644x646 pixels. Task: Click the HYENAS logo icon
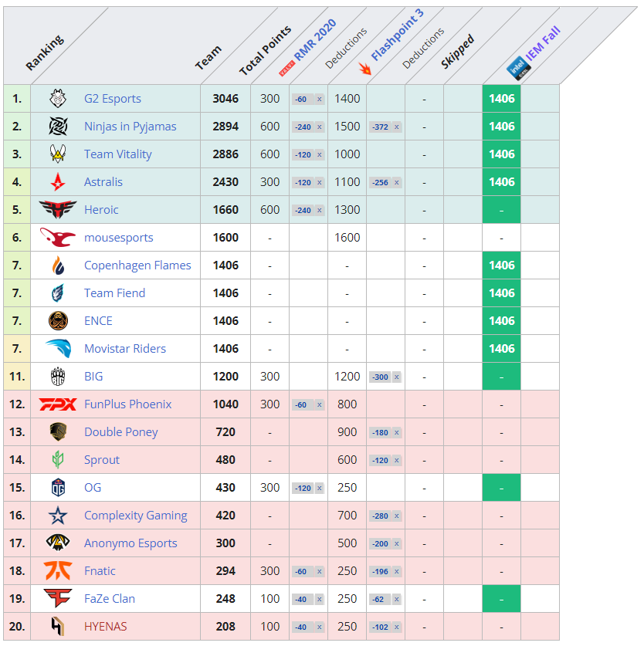(58, 626)
